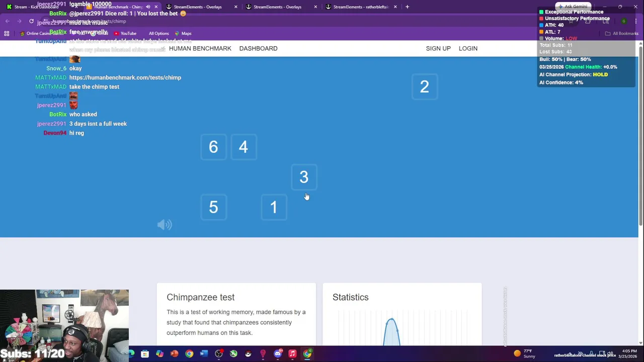Open the Xbox app from the taskbar

[233, 354]
